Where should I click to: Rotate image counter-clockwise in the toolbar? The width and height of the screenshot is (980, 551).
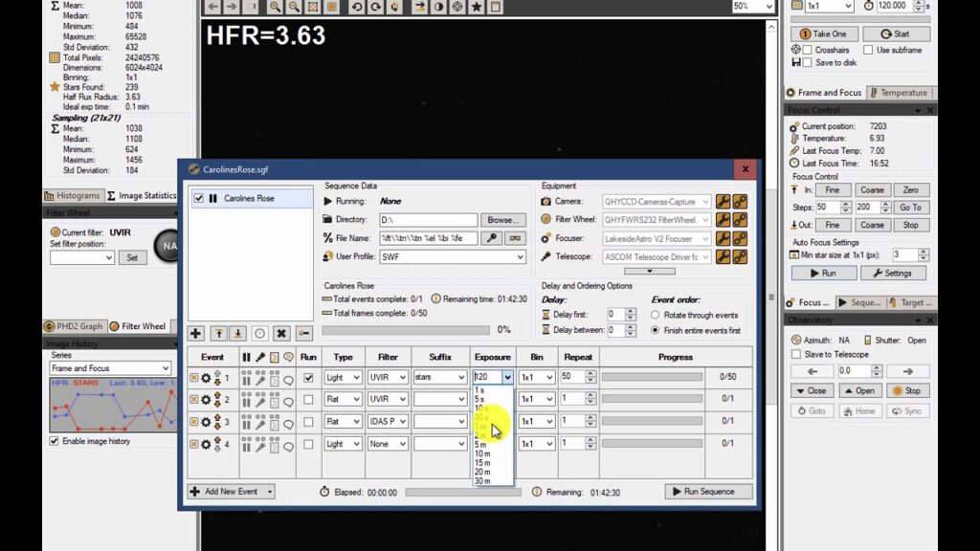click(356, 7)
